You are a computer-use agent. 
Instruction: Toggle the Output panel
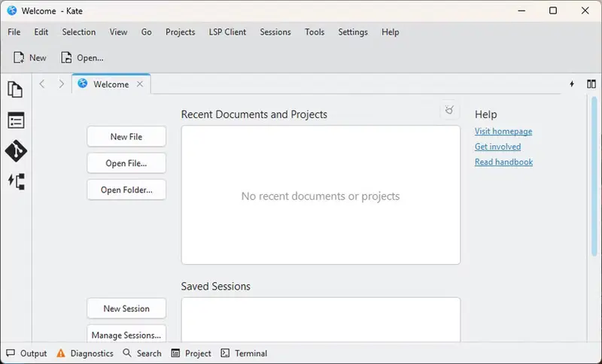pyautogui.click(x=26, y=353)
